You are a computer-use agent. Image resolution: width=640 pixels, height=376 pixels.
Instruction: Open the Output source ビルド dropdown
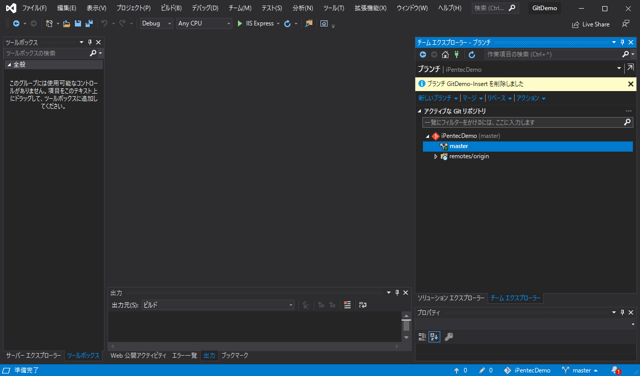click(x=218, y=305)
